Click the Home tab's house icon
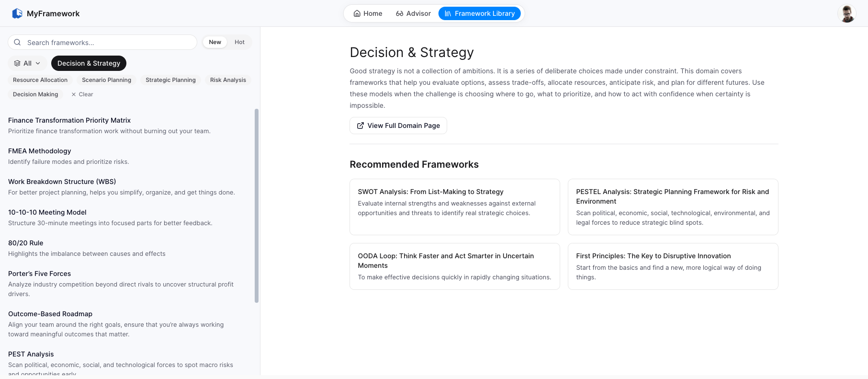The image size is (868, 379). (x=357, y=13)
